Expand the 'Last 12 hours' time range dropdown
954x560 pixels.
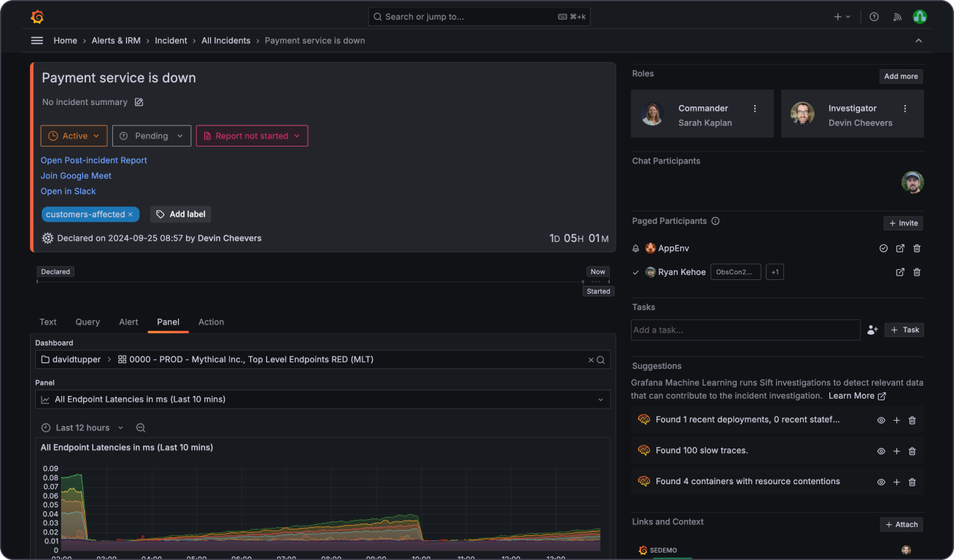82,427
